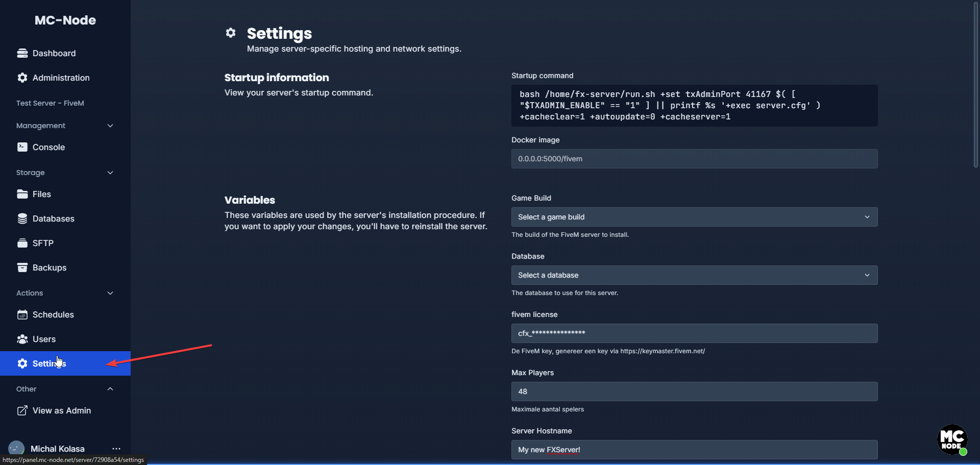Focus the Server Hostname field
The image size is (980, 465).
coord(694,450)
